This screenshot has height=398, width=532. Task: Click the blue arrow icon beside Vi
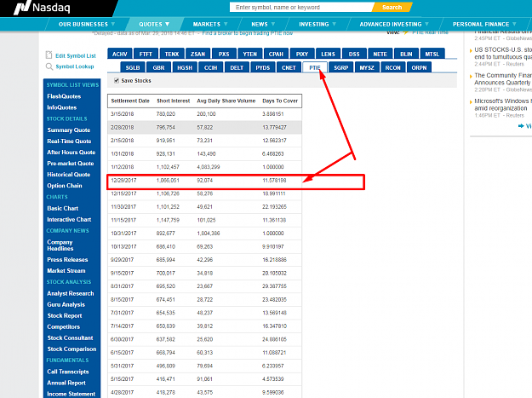tap(521, 126)
